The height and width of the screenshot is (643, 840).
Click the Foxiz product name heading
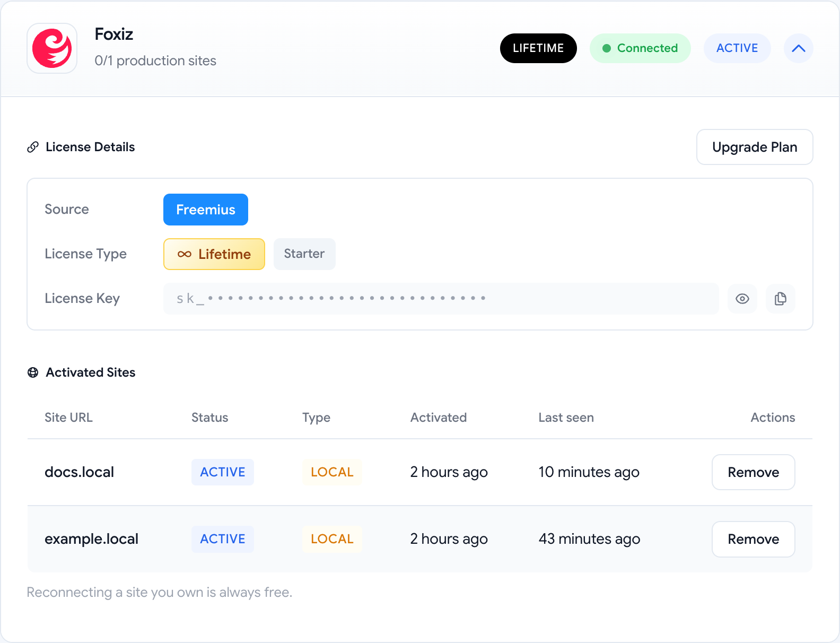click(x=114, y=34)
